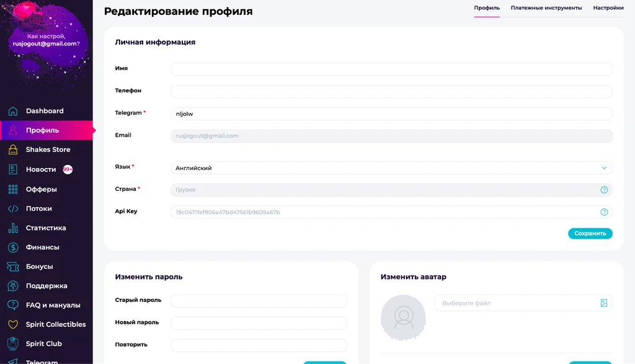Click the Имя input field
The height and width of the screenshot is (364, 635).
391,69
